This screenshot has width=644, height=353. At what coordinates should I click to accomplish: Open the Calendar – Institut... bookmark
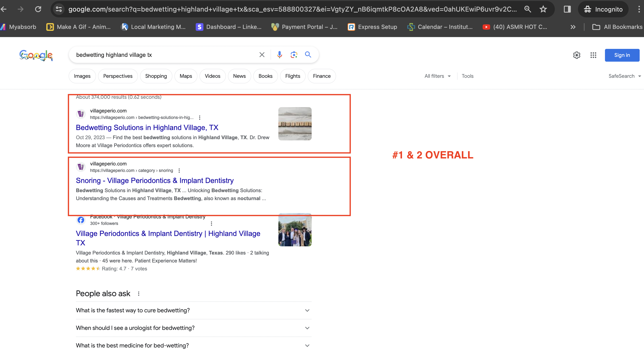[440, 27]
